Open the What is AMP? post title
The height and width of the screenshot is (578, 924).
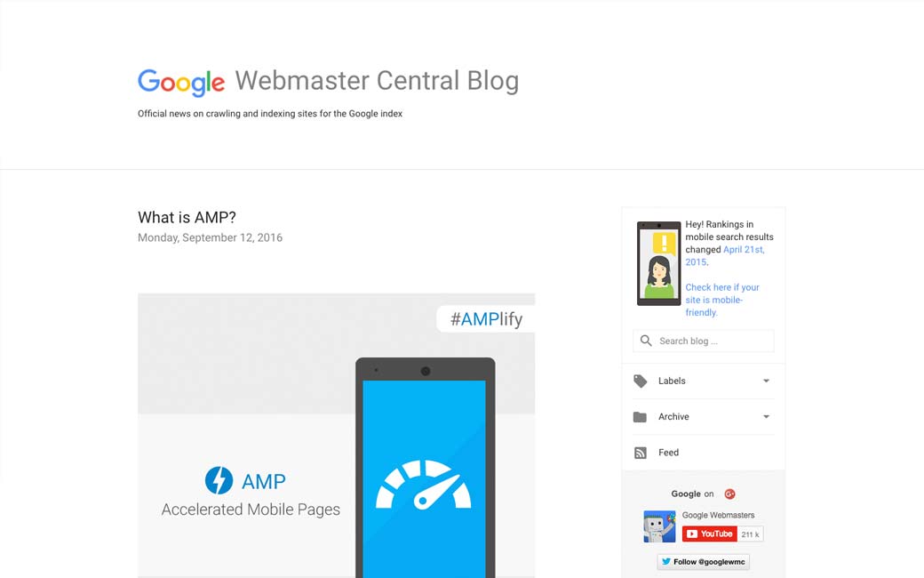pos(187,218)
